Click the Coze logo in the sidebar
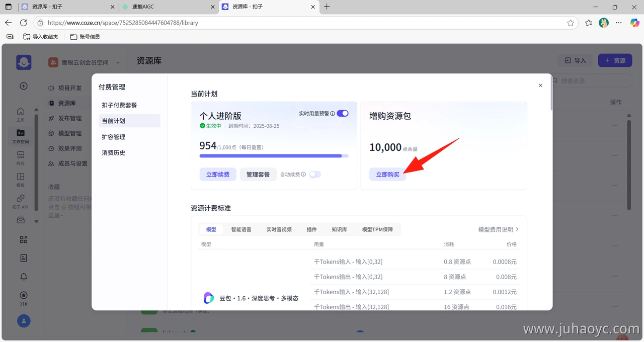Screen dimensions: 644x342 [x=24, y=62]
